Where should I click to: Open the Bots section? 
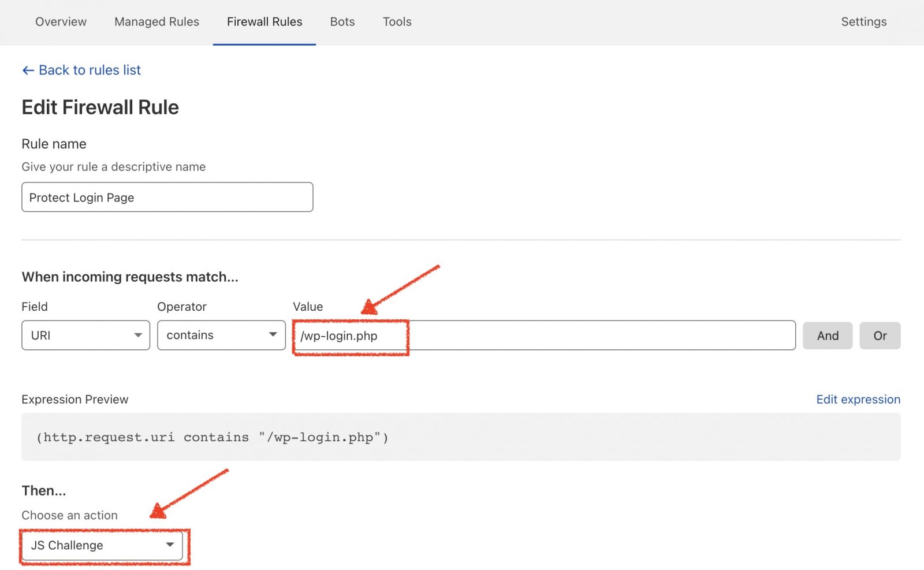point(342,22)
